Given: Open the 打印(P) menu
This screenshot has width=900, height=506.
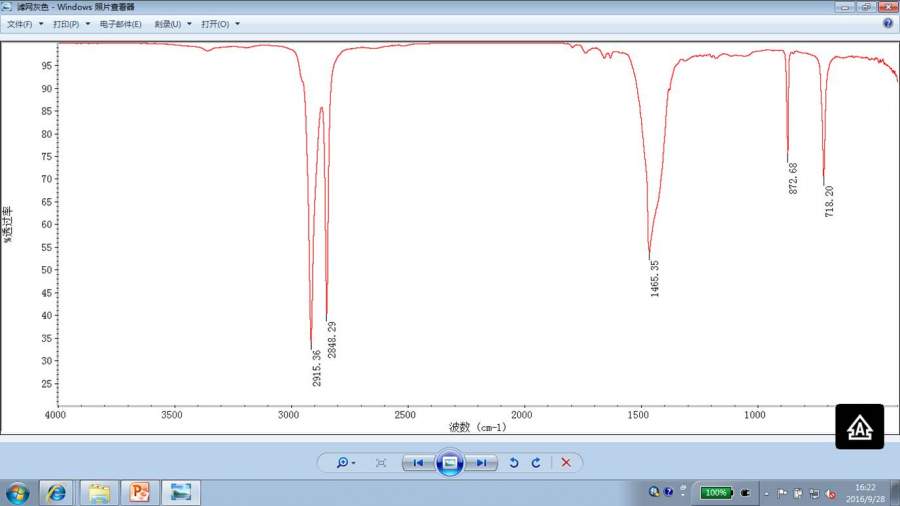Looking at the screenshot, I should pyautogui.click(x=66, y=24).
